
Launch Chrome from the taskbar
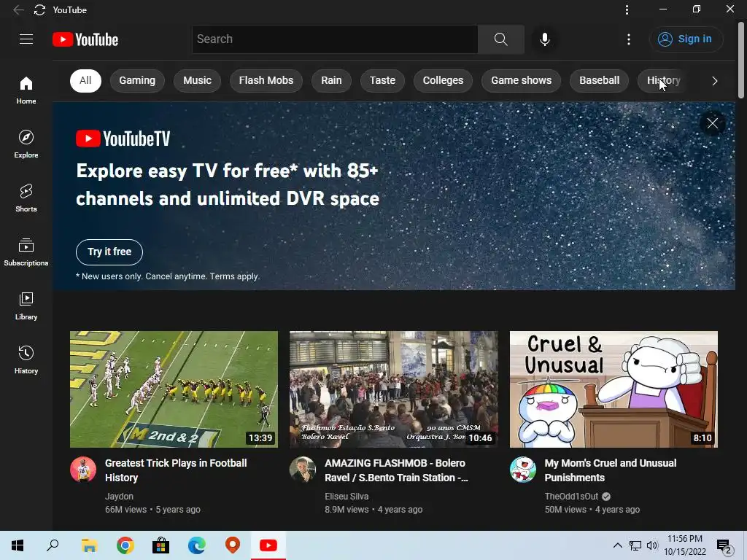(125, 545)
